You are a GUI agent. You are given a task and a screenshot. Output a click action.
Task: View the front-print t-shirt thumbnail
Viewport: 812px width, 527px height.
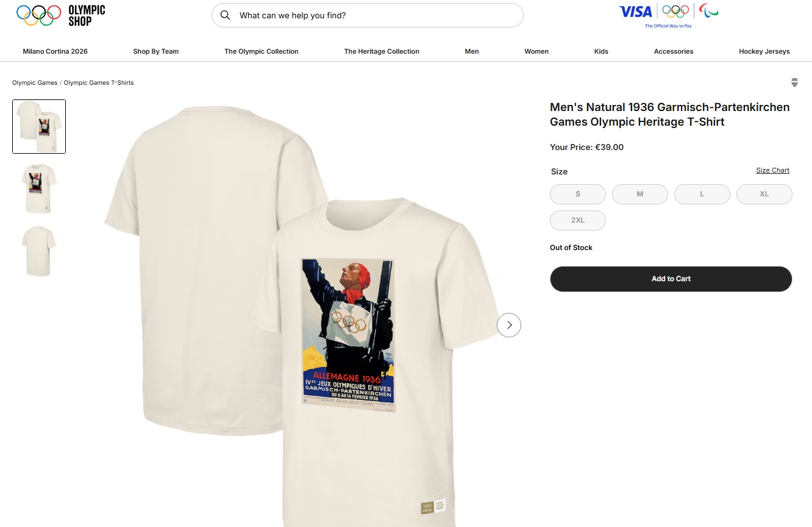tap(39, 189)
